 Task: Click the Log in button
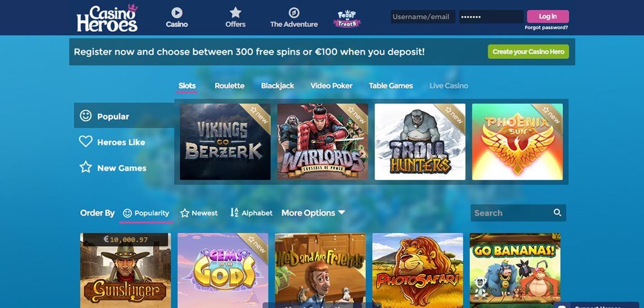click(x=547, y=16)
